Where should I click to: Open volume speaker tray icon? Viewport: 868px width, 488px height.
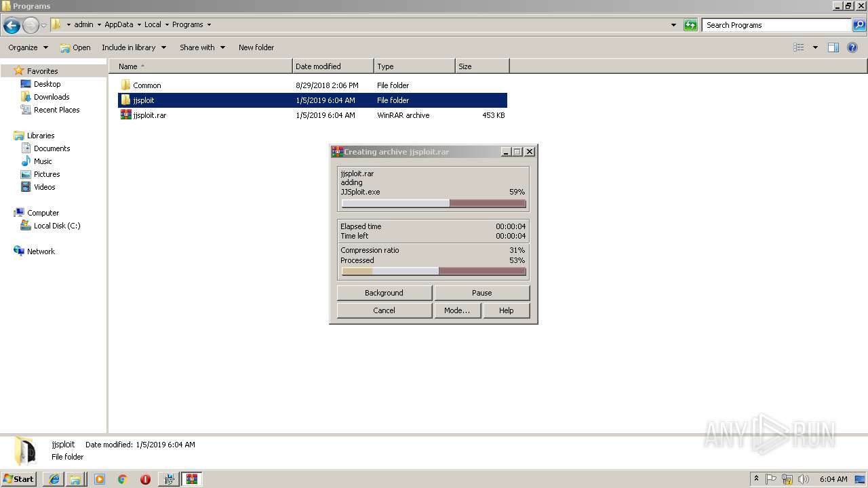pos(804,479)
